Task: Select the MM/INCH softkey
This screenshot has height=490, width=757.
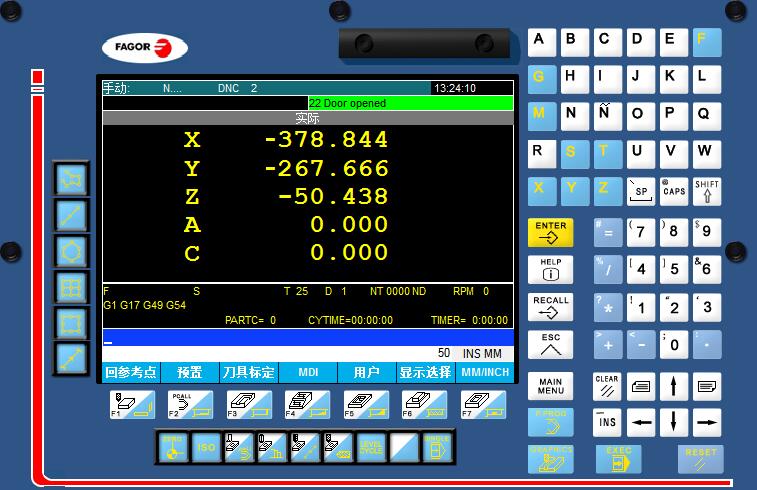Action: (484, 373)
